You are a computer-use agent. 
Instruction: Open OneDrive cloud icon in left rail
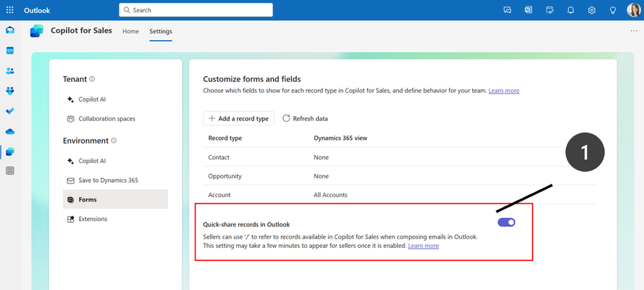10,131
